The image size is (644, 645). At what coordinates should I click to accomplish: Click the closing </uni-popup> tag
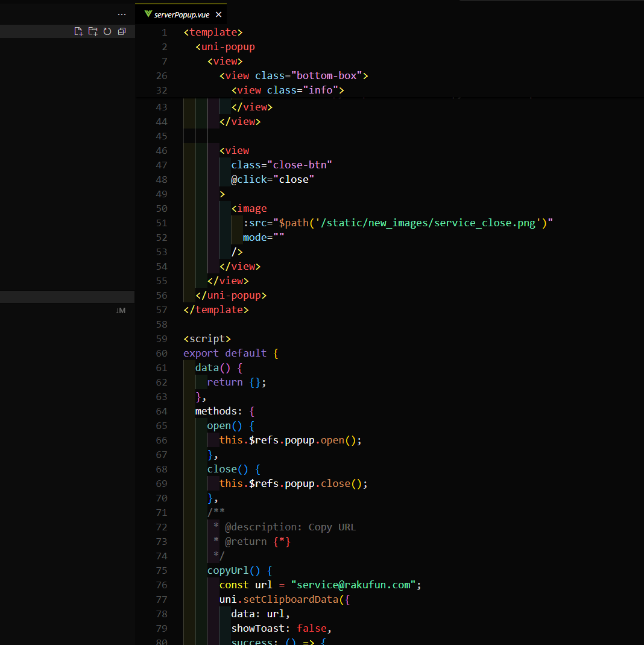click(231, 296)
